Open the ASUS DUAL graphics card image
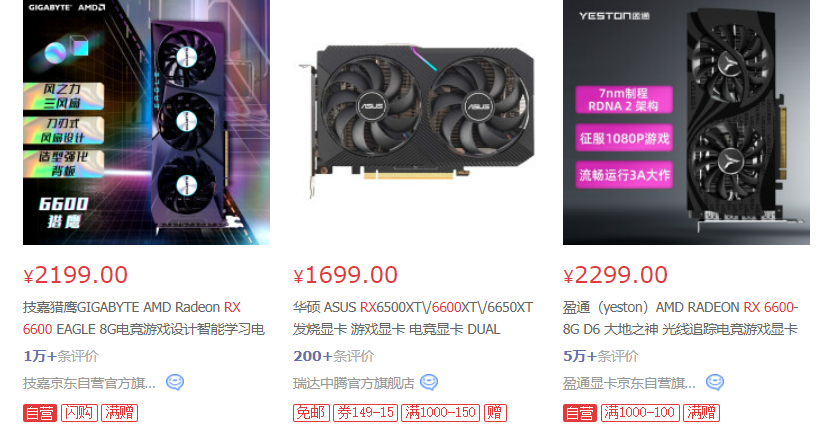The image size is (831, 428). 416,122
